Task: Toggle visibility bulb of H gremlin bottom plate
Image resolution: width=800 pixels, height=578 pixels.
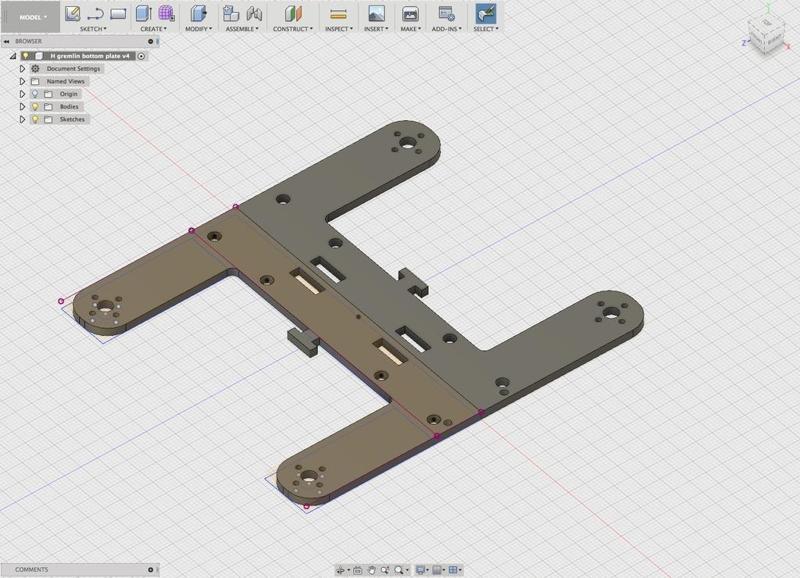Action: [26, 56]
